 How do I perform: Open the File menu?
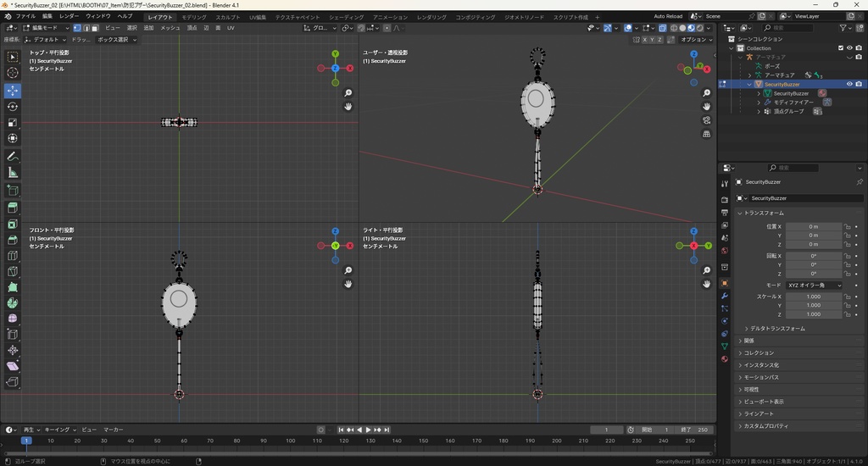click(25, 16)
